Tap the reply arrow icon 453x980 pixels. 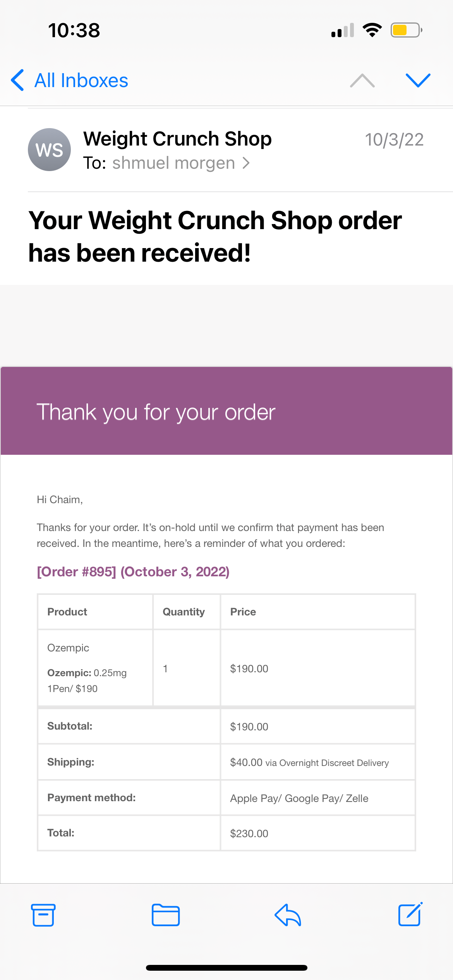(288, 915)
